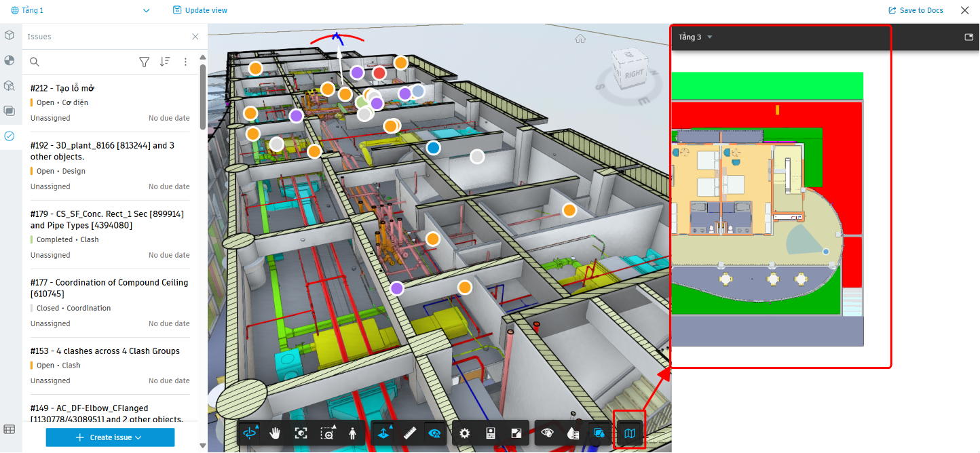Toggle the Orbit tool
Screen dimensions: 980x453
pyautogui.click(x=250, y=434)
